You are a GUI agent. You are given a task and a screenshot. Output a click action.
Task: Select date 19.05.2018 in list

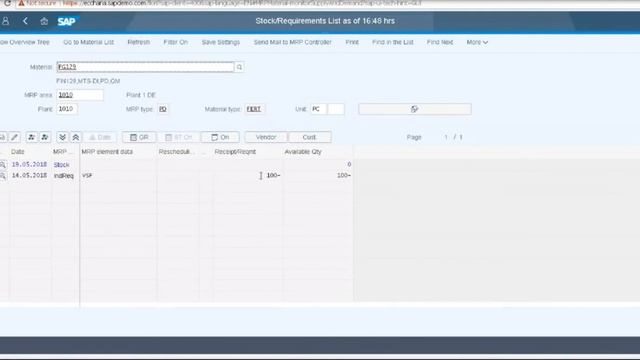point(29,164)
